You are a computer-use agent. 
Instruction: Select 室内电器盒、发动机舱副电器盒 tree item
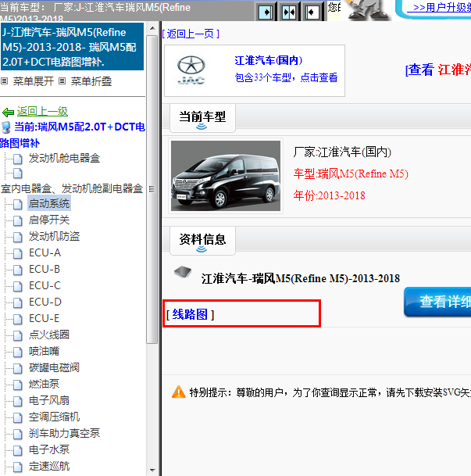tap(72, 189)
